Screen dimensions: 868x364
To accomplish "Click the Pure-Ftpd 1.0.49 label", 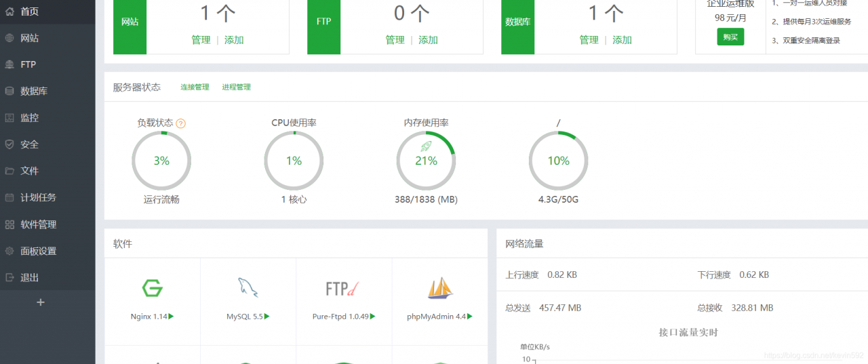I will [x=340, y=317].
